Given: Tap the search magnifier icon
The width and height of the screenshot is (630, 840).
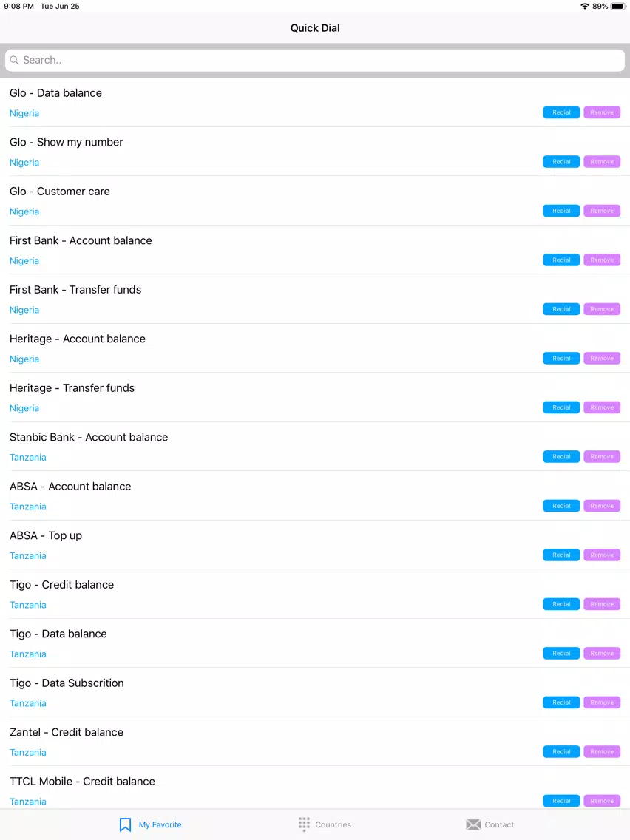Looking at the screenshot, I should (15, 60).
